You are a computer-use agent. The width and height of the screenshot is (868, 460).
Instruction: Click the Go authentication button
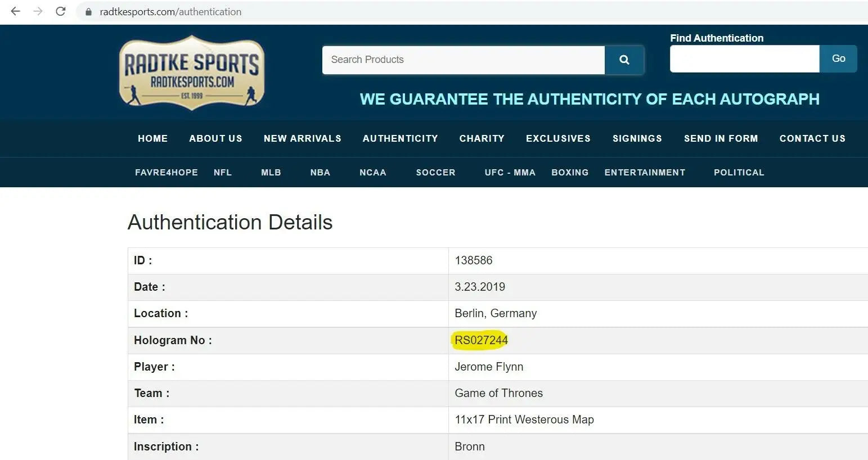point(838,58)
